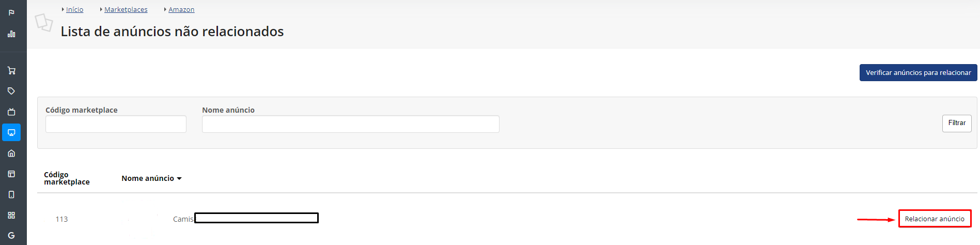Open the flag icon in sidebar
Viewport: 980px width, 245px height.
11,13
